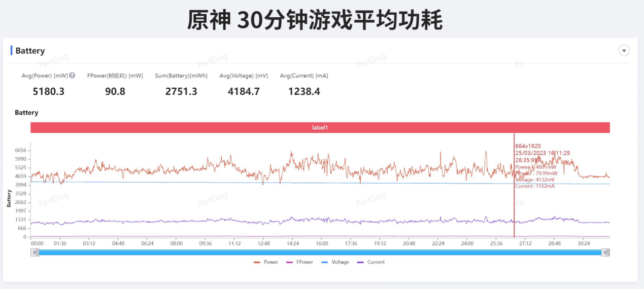Click the 30:24 tick on the time axis
Viewport: 644px width, 289px height.
click(x=584, y=243)
